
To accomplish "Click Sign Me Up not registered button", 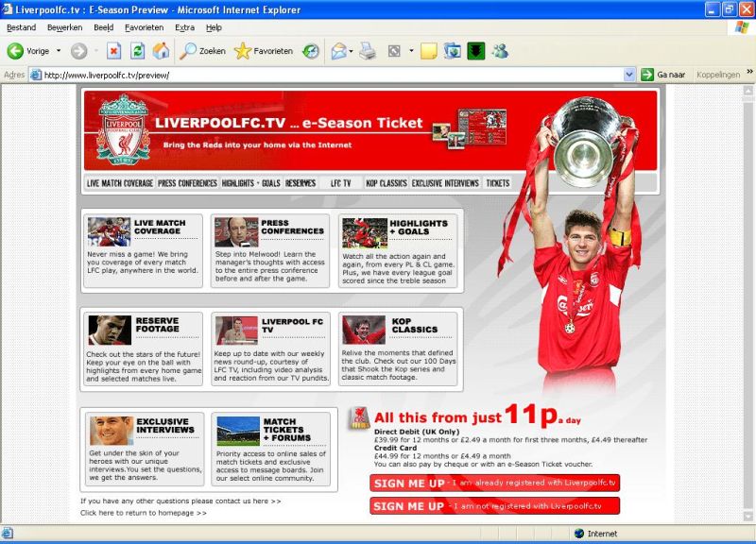I will click(x=494, y=506).
